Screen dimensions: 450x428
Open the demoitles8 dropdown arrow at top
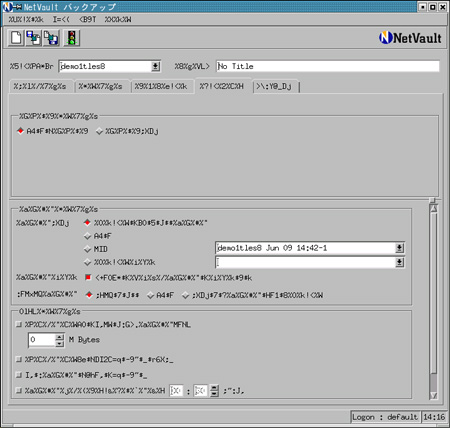(x=155, y=66)
